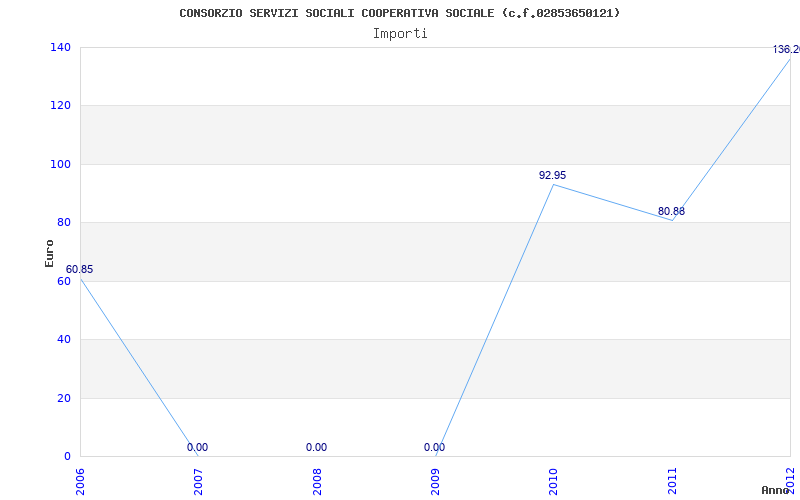Image resolution: width=800 pixels, height=500 pixels.
Task: Click the 2008 x-axis year label
Action: (317, 481)
